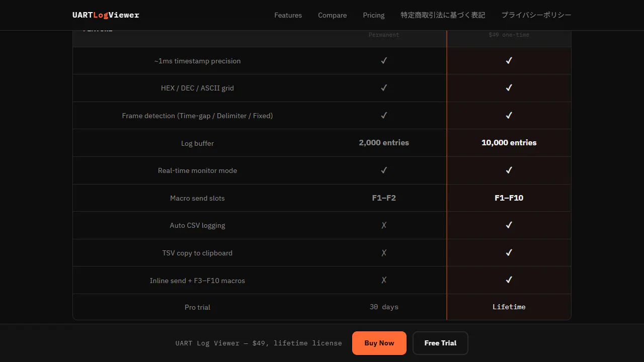Click the "30 days" cell

pyautogui.click(x=384, y=307)
